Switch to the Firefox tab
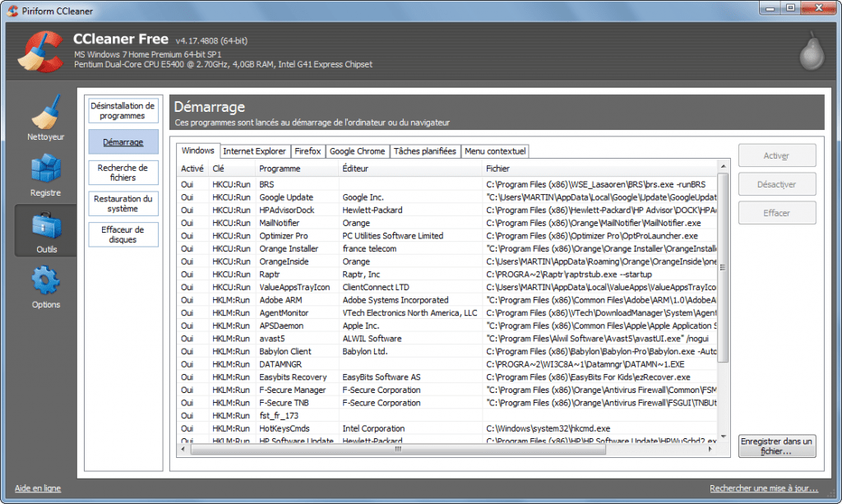 coord(308,151)
